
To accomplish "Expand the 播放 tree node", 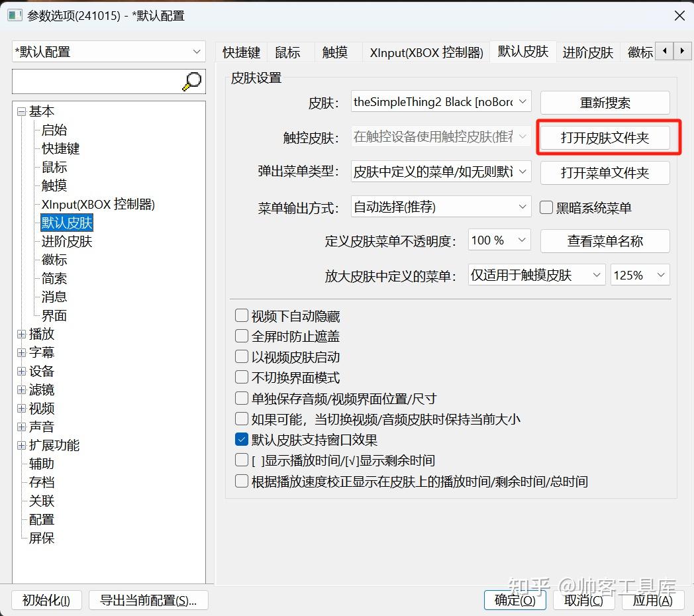I will point(21,334).
